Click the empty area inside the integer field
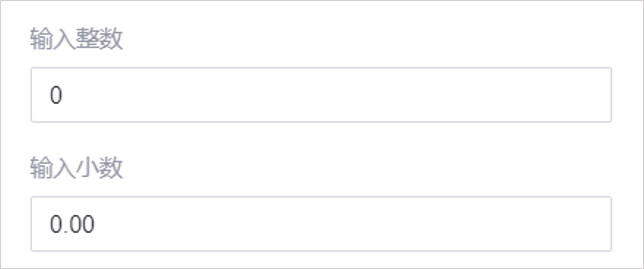Viewport: 644px width, 269px height. point(363,95)
